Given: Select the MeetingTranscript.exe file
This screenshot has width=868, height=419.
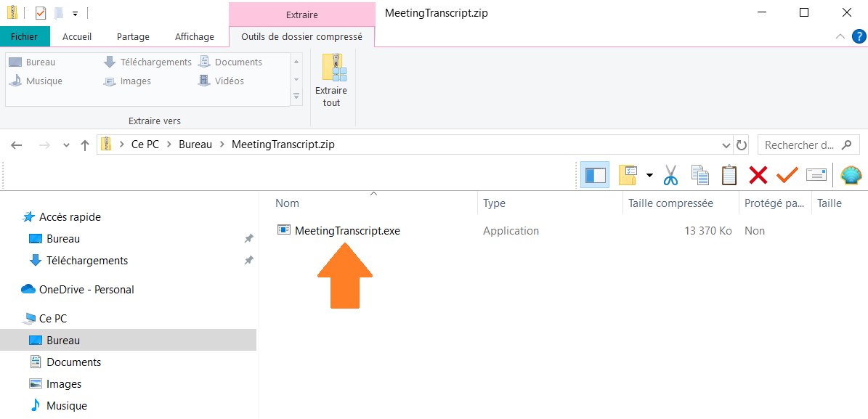Looking at the screenshot, I should pos(347,231).
